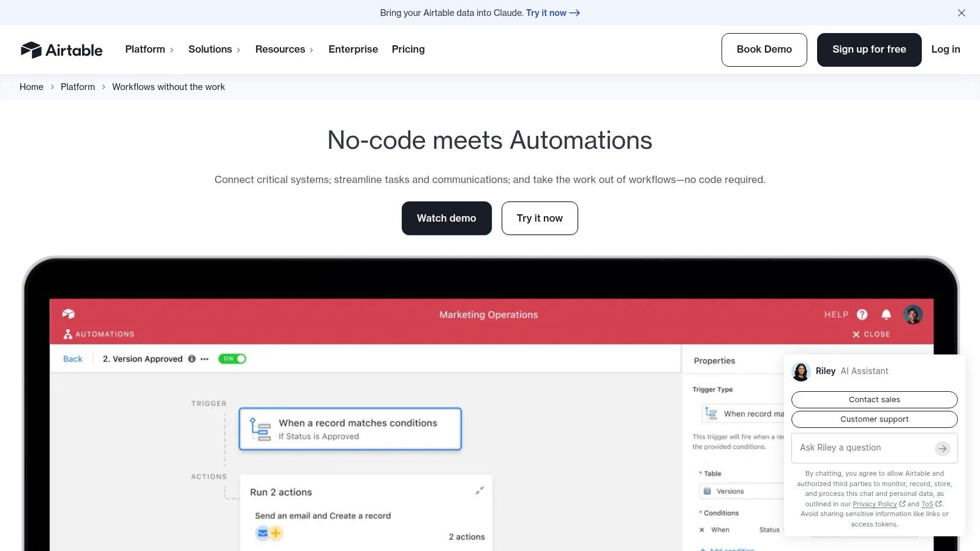
Task: Open the Pricing page
Action: 408,49
